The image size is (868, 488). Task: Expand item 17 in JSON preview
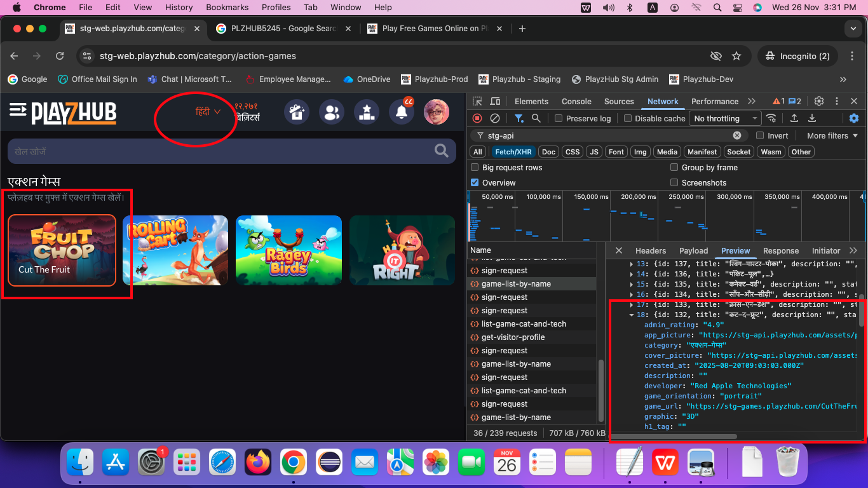click(631, 305)
